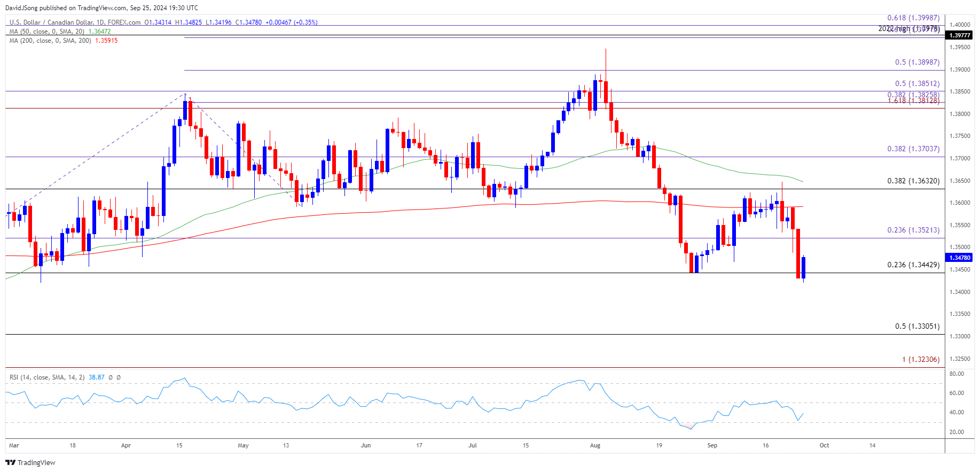980x472 pixels.
Task: Click the 200 MA value 1.35915
Action: point(106,41)
